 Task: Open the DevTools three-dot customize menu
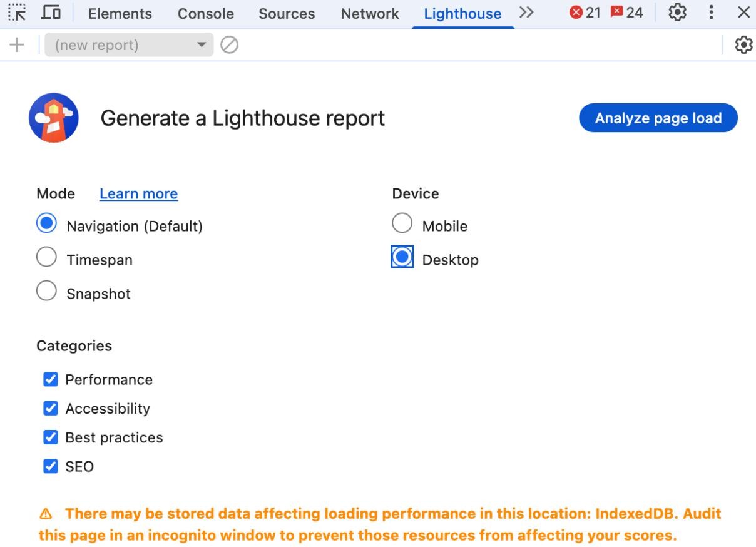point(711,13)
